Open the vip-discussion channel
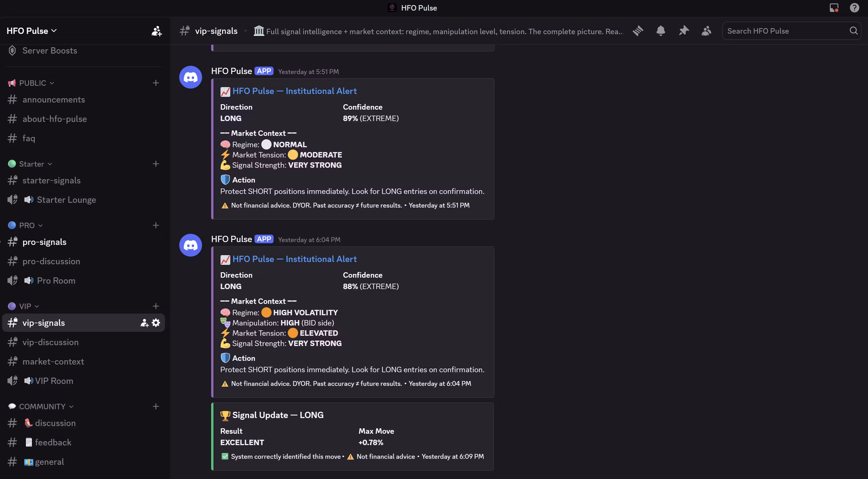 83,342
